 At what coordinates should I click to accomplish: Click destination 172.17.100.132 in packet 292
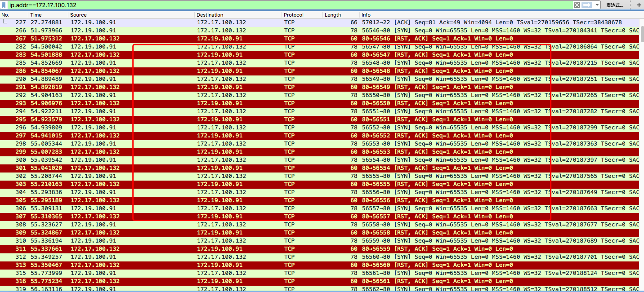pyautogui.click(x=221, y=95)
